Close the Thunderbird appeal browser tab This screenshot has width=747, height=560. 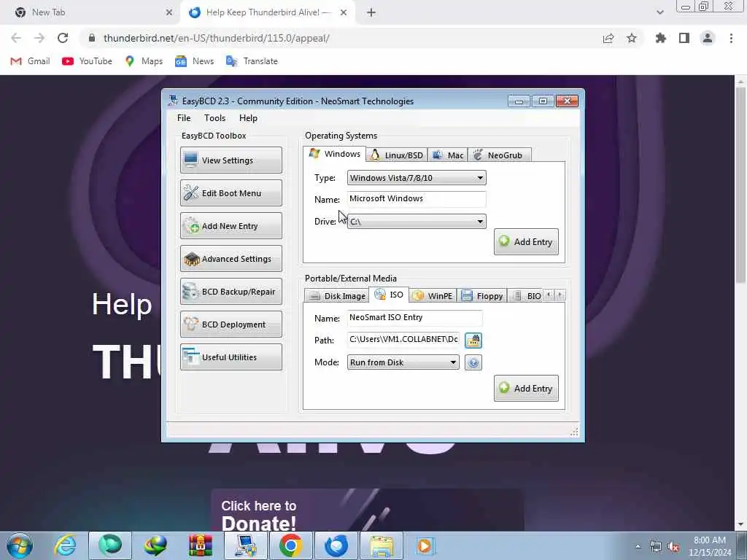[x=343, y=12]
